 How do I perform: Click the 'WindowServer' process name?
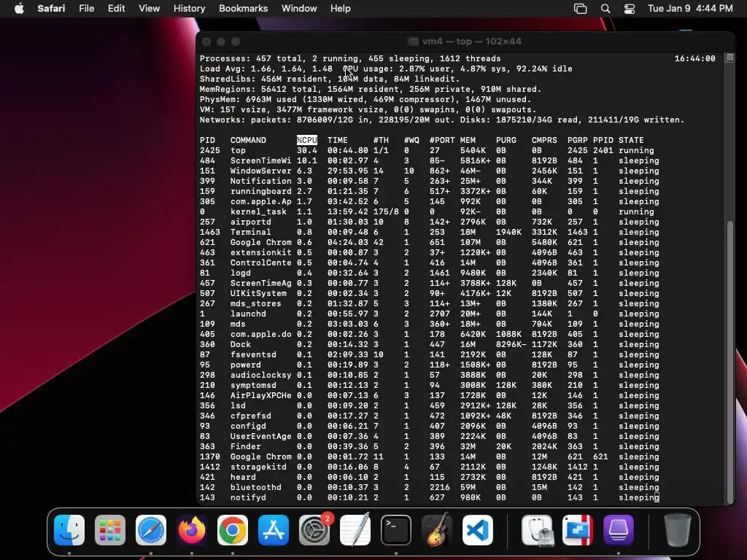[260, 171]
